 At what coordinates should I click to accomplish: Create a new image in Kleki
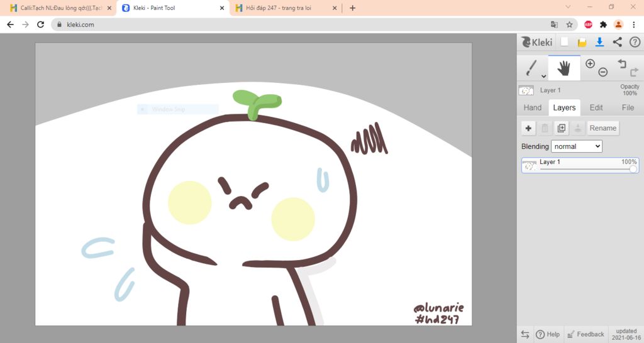coord(565,42)
